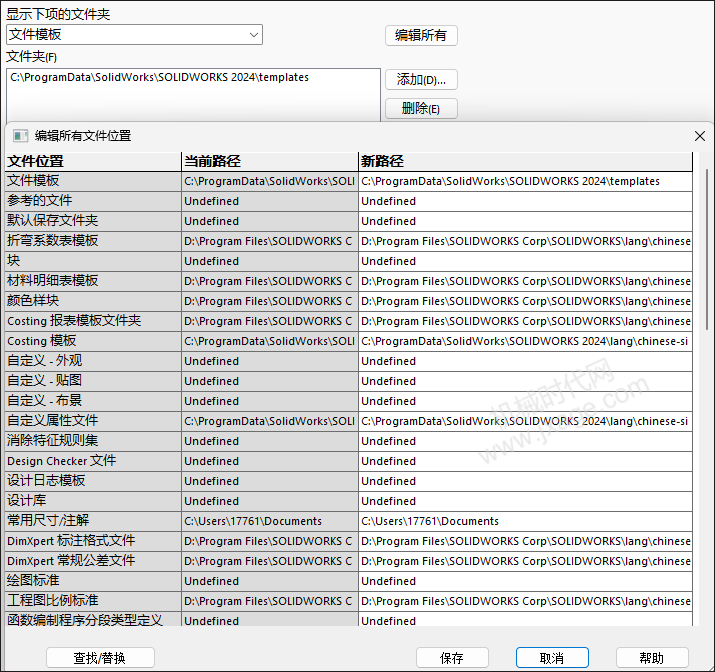The width and height of the screenshot is (715, 672).
Task: Open the 文件模板 folder type dropdown
Action: [x=135, y=35]
